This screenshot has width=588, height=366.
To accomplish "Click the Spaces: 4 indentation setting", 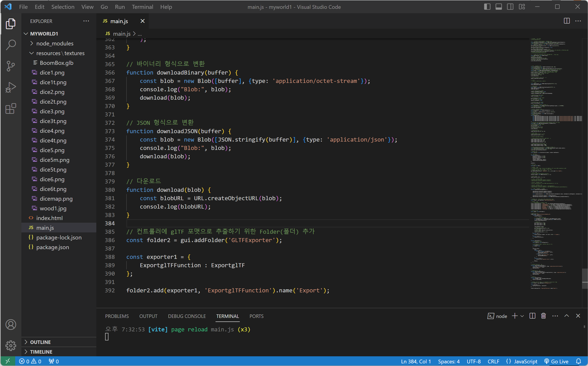I will click(449, 361).
